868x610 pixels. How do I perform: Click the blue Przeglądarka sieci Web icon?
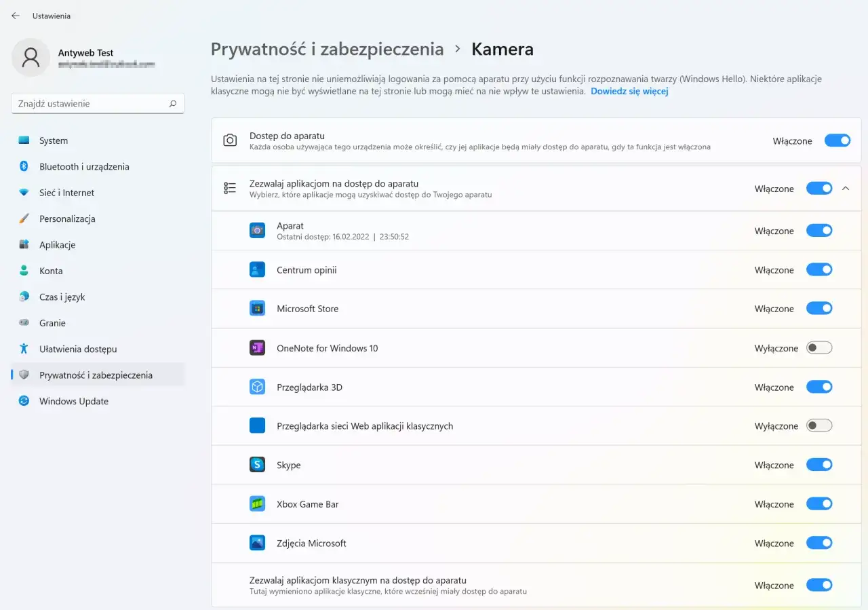coord(257,426)
